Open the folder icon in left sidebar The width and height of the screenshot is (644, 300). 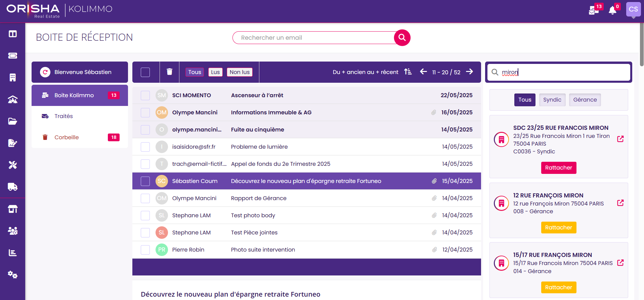[x=13, y=121]
